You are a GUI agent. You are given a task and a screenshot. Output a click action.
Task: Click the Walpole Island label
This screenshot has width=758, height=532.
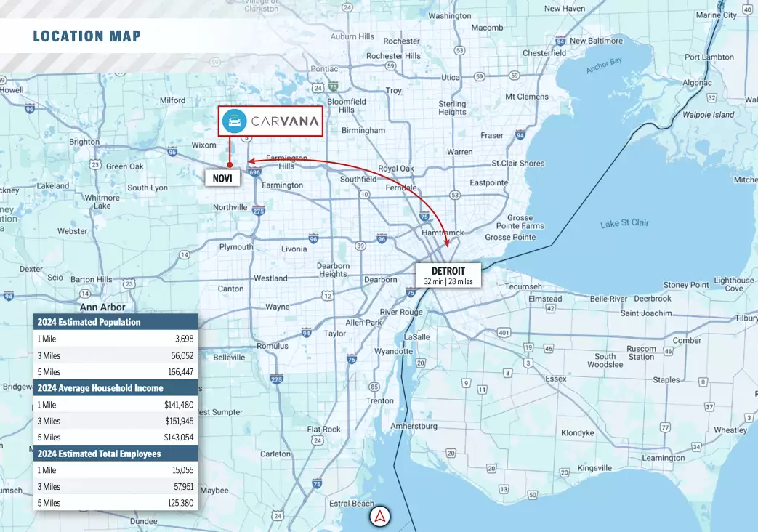pyautogui.click(x=708, y=115)
